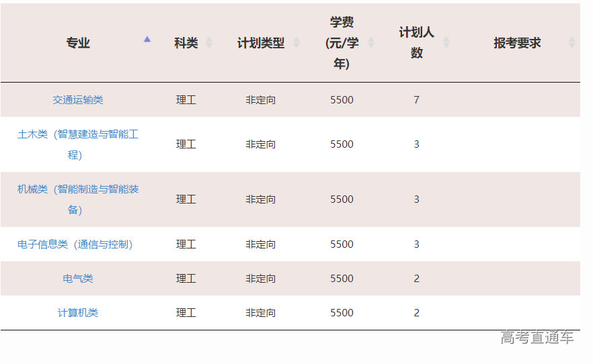Click sort arrows beside 报考要求 header
Image resolution: width=593 pixels, height=364 pixels.
coord(571,43)
